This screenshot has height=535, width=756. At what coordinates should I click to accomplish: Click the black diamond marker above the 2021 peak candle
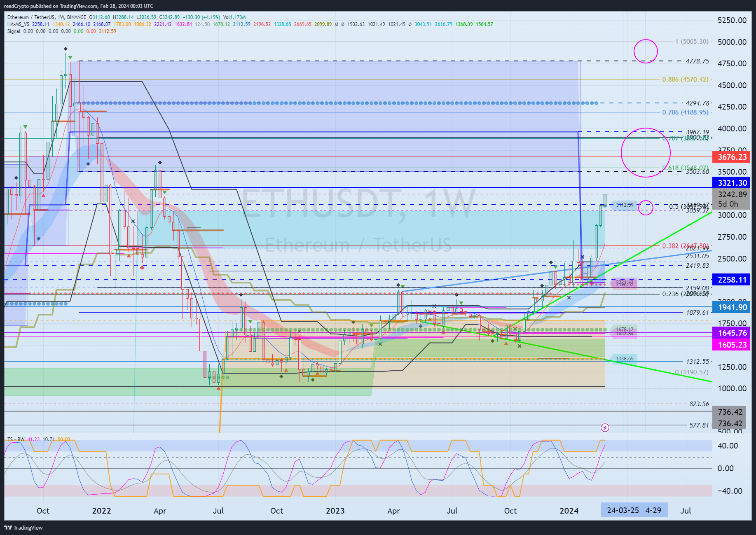(66, 49)
